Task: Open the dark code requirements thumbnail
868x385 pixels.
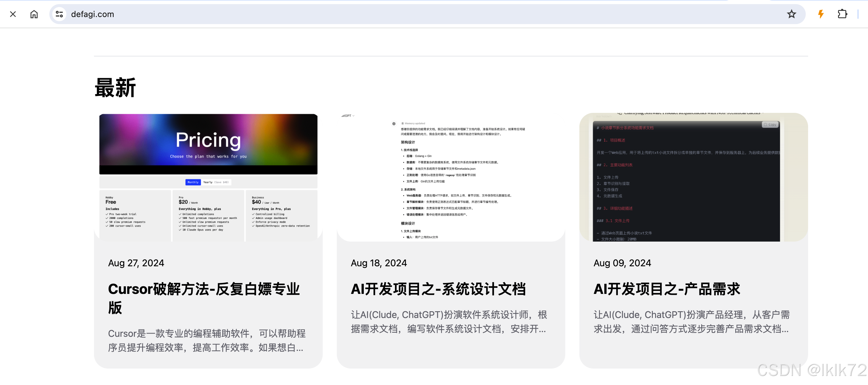Action: pos(694,177)
